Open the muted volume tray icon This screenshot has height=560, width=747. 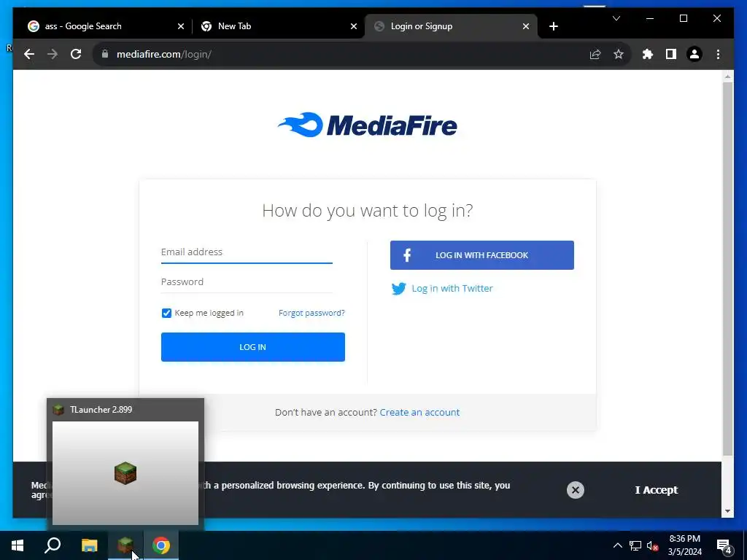point(652,545)
